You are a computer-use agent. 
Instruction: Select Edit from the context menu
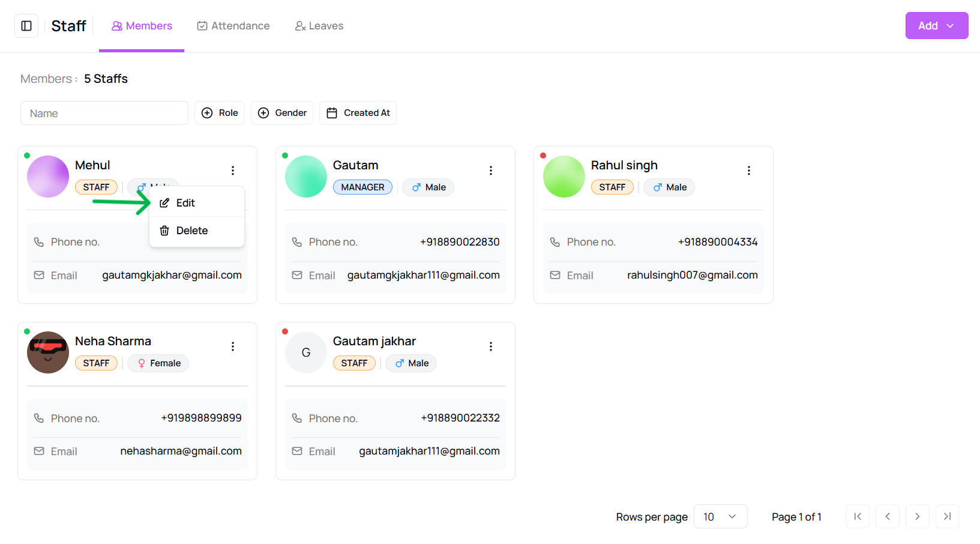185,203
